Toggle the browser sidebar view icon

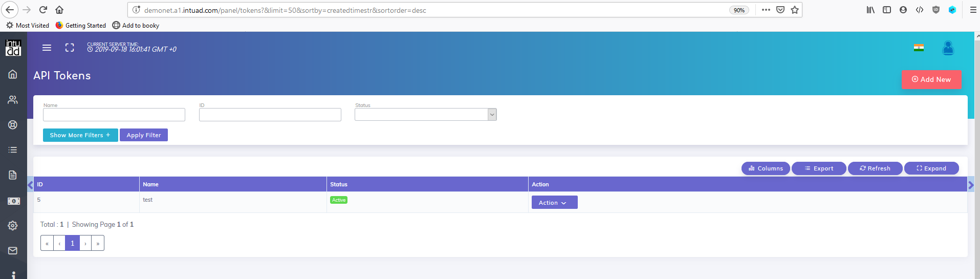[887, 10]
